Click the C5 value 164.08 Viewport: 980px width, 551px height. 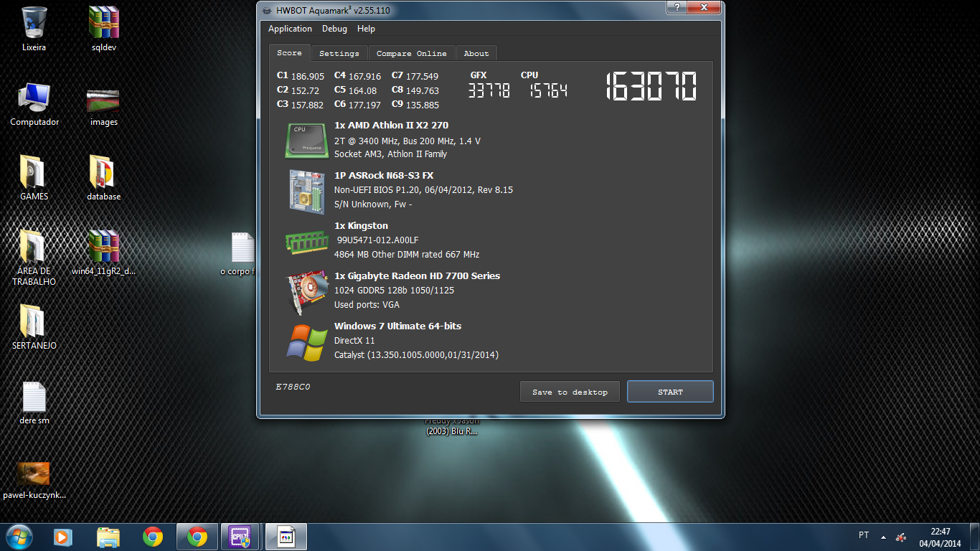tap(362, 91)
